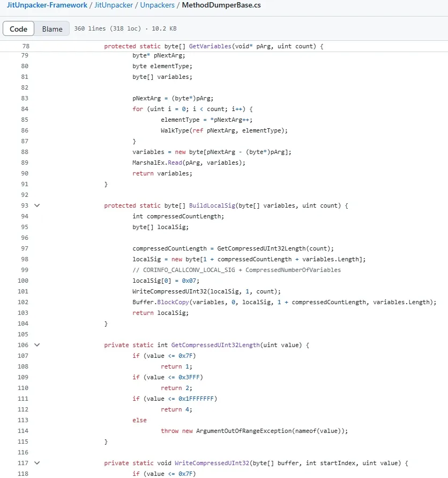Click the BuildLocalSig method name
448x478 pixels.
click(x=212, y=205)
